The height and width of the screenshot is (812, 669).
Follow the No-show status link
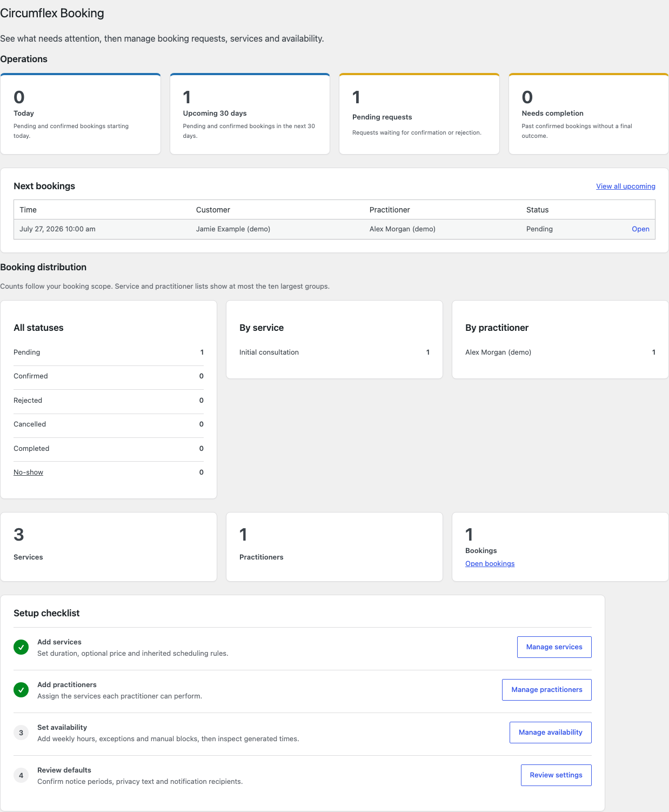click(28, 472)
